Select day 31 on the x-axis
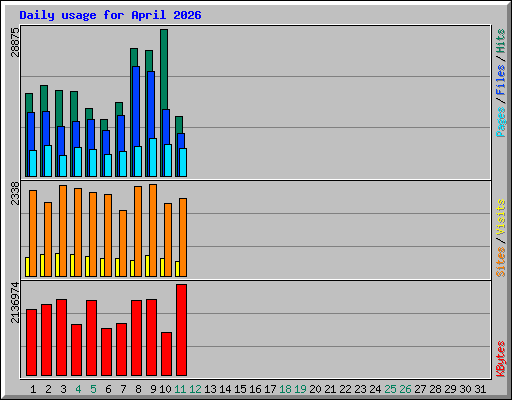This screenshot has width=512, height=400. [480, 389]
